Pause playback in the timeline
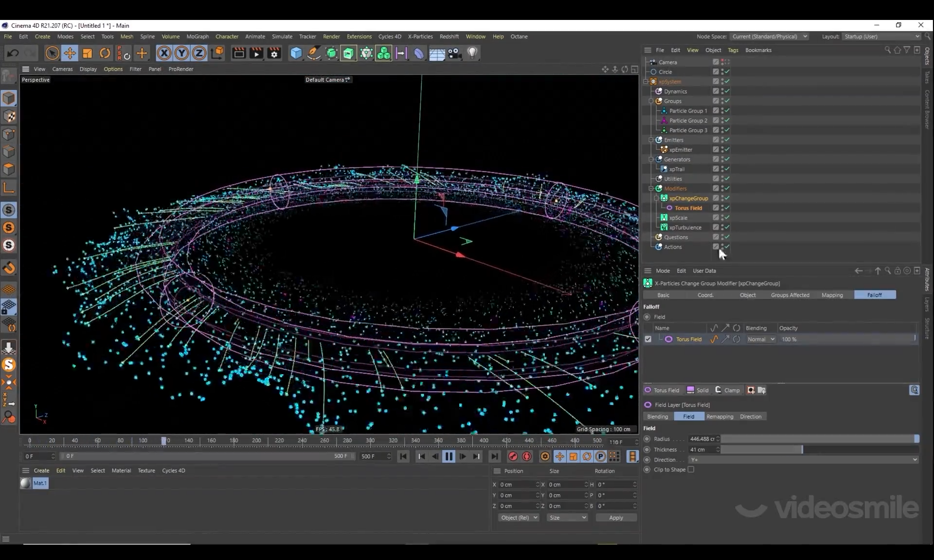The image size is (934, 560). point(449,456)
